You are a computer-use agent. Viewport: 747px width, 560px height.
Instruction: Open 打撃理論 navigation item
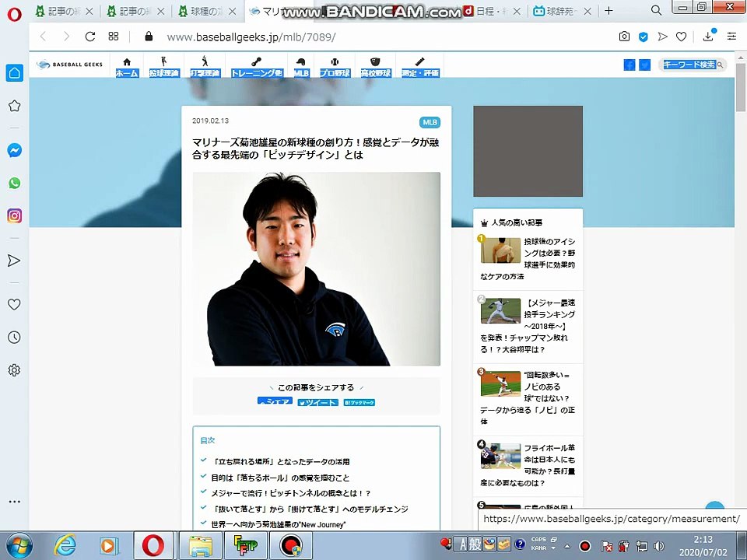pyautogui.click(x=205, y=67)
